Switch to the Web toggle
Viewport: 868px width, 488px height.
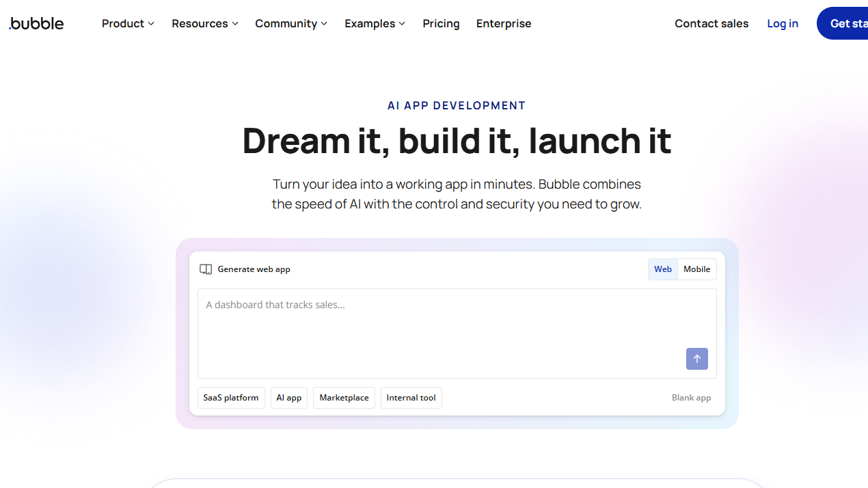click(662, 269)
